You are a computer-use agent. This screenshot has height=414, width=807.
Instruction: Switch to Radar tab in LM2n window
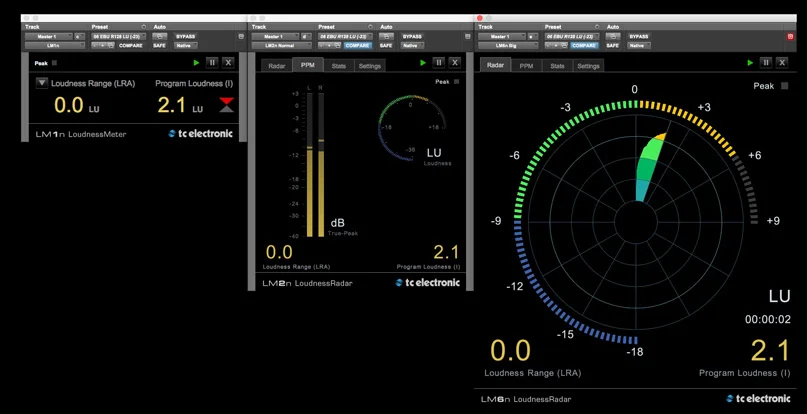276,66
